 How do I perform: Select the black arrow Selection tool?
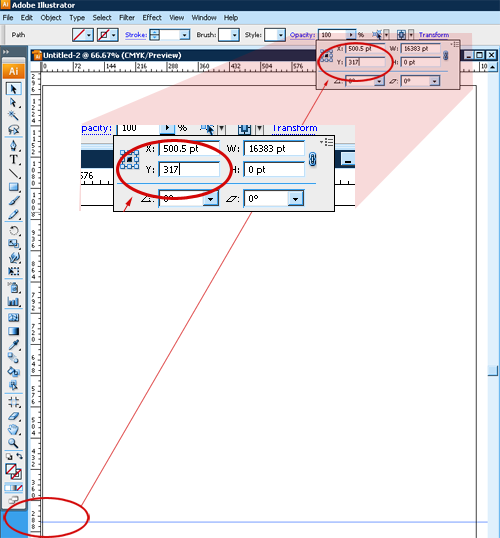pyautogui.click(x=13, y=89)
